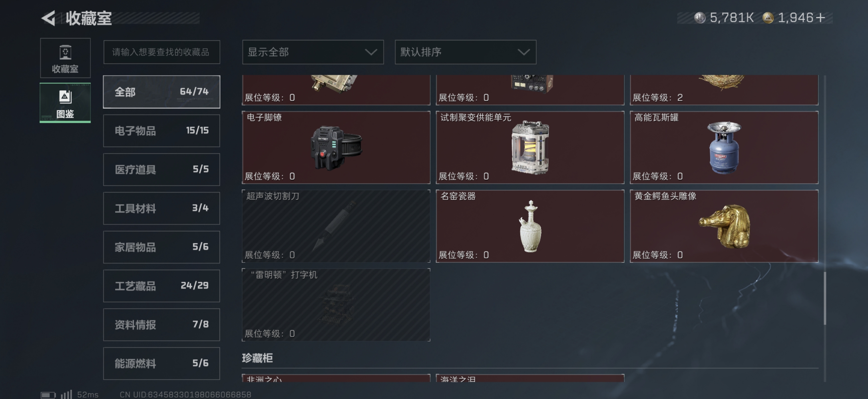Open the 默认排序 sort dropdown

pyautogui.click(x=465, y=52)
